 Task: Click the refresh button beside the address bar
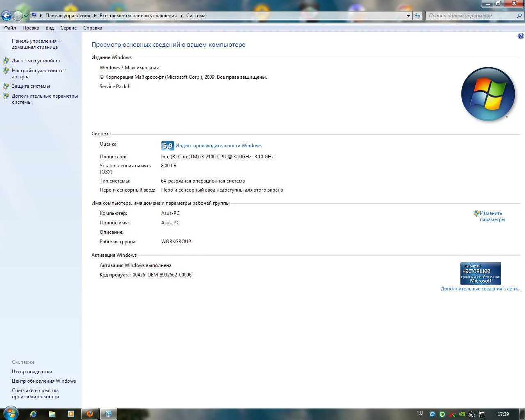[418, 16]
